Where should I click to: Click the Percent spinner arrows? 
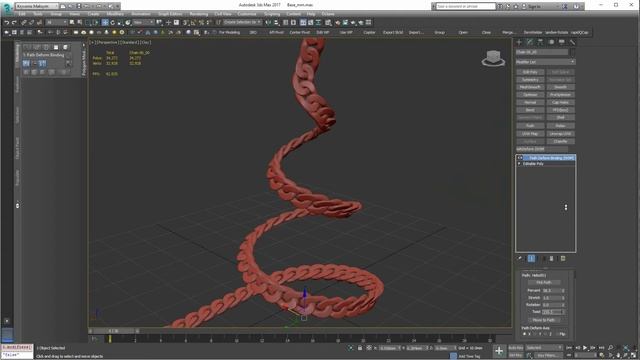point(563,291)
